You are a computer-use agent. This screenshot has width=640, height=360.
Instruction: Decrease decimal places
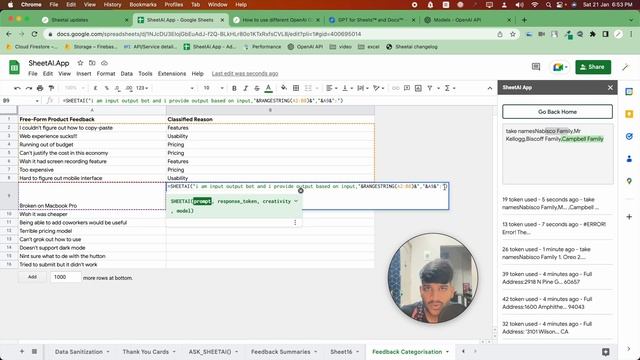118,88
